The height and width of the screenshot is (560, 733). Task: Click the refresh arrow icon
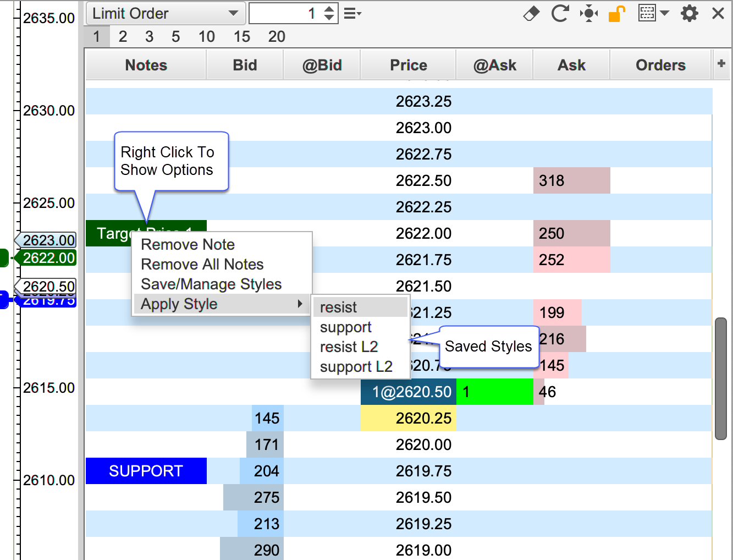tap(560, 13)
